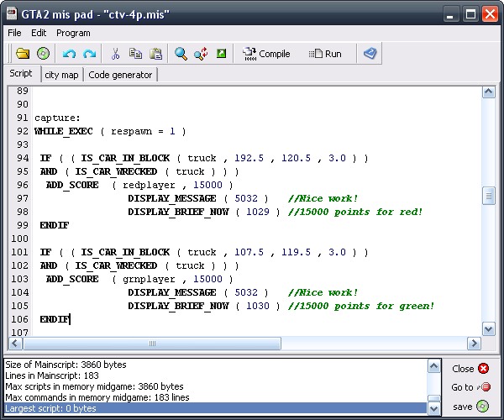The image size is (504, 420).
Task: Click DISPLAY_MESSAGE on line 97
Action: click(x=172, y=198)
